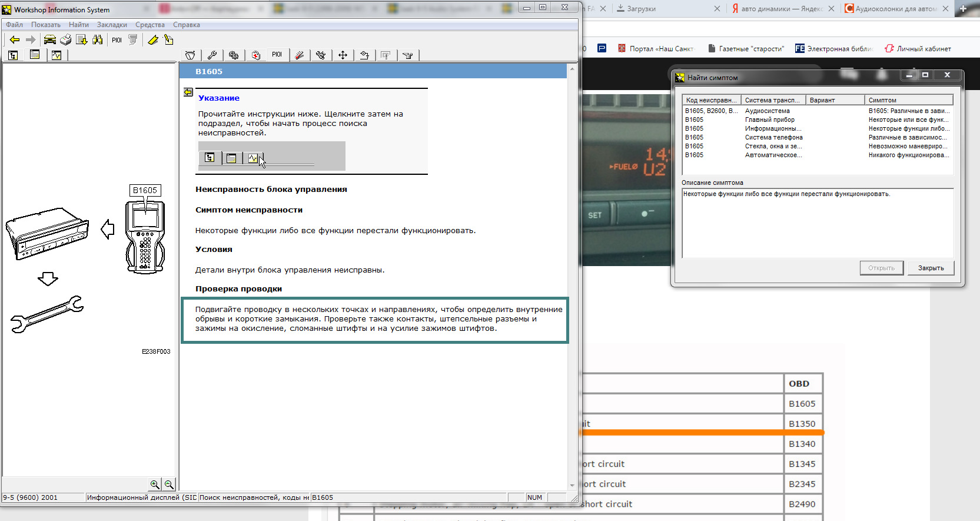Switch to the Загрузки browser tab
Screen dimensions: 980x521
[x=641, y=9]
